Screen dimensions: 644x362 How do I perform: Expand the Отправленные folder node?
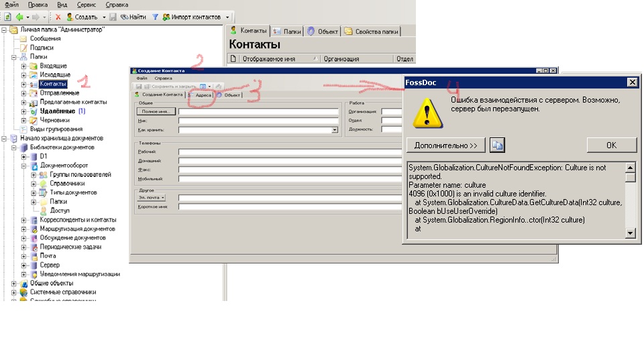point(24,93)
